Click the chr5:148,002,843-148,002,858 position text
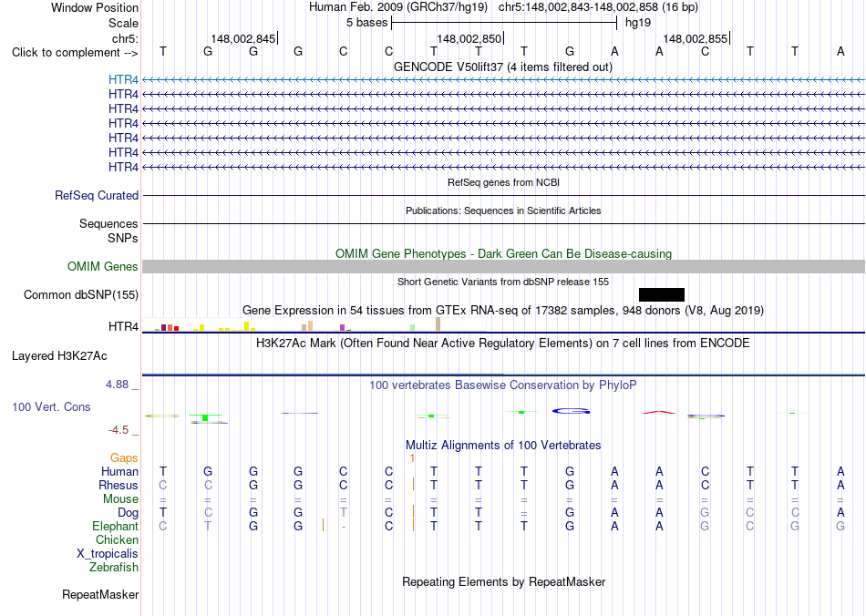This screenshot has width=866, height=616. (x=598, y=7)
